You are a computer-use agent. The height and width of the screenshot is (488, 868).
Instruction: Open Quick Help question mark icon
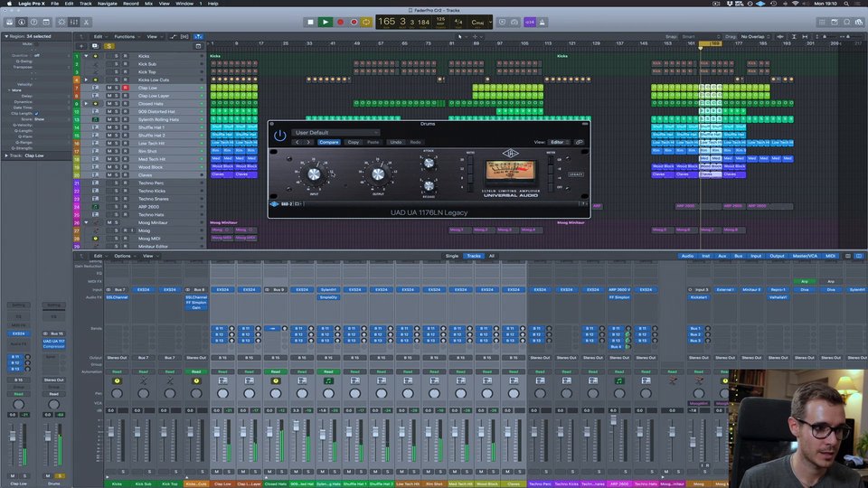coord(33,22)
